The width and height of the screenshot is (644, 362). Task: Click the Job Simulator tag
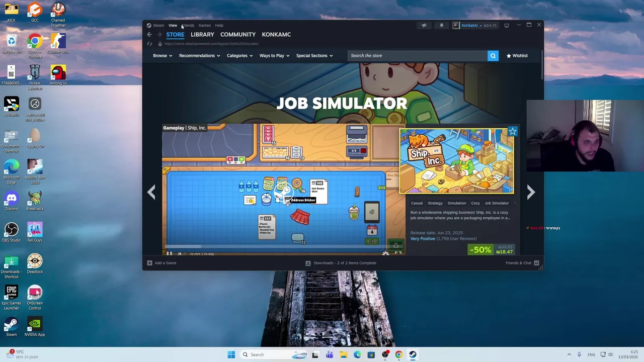497,203
